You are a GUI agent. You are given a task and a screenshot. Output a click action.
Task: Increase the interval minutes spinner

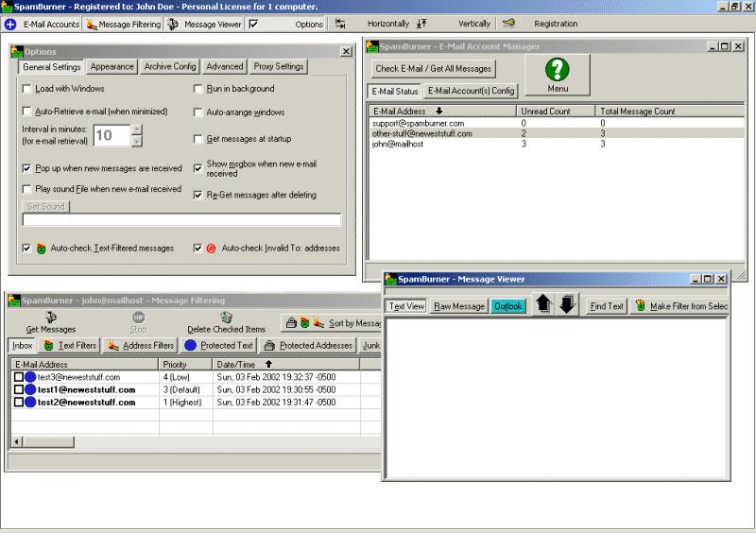point(137,129)
